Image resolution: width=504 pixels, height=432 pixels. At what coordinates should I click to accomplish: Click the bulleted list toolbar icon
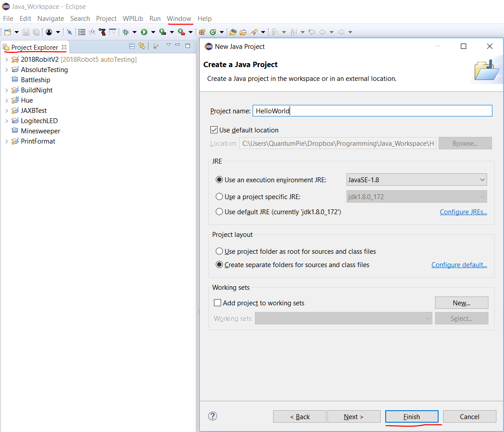tap(82, 32)
